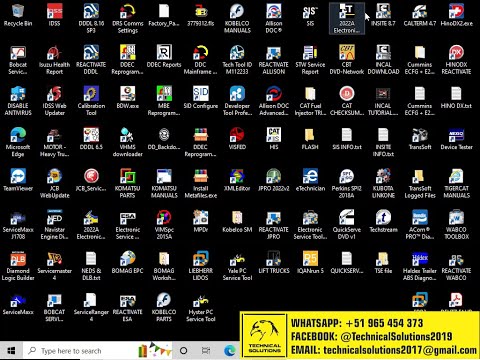The width and height of the screenshot is (480, 360).
Task: Launch Yale PC Service Tool
Action: [237, 266]
